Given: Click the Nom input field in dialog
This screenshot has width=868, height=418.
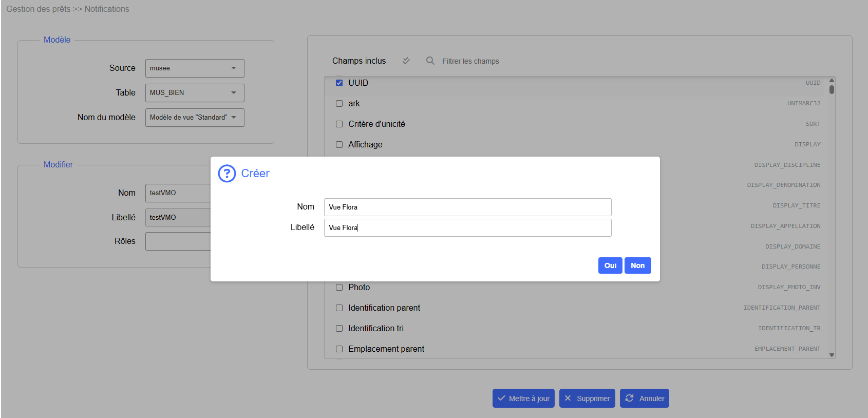Looking at the screenshot, I should click(x=467, y=207).
